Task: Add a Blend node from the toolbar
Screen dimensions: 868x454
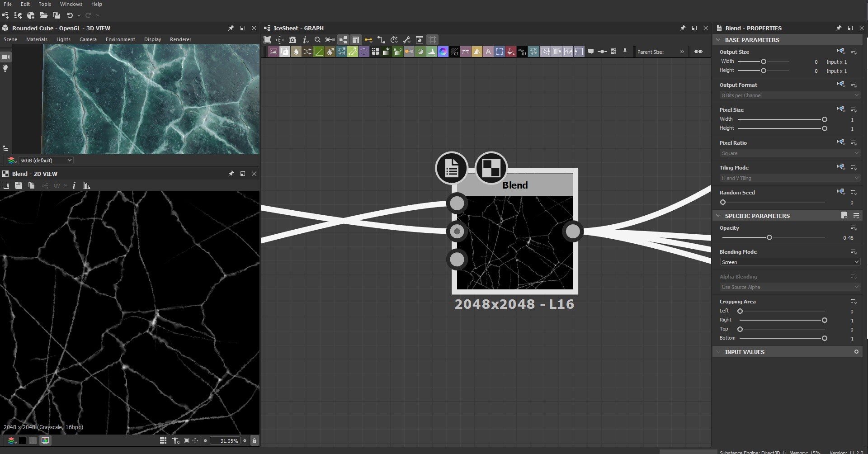Action: (x=285, y=52)
